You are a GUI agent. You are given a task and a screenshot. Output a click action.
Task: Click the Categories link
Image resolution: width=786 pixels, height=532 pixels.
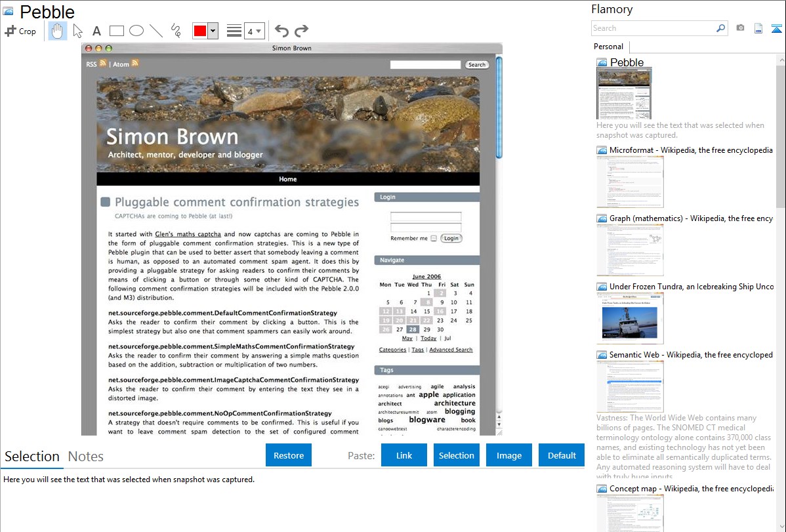(392, 350)
